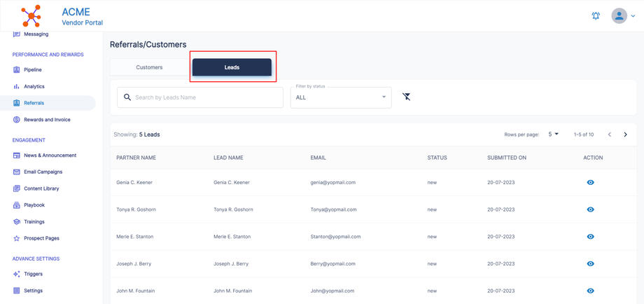Click the user avatar icon
644x304 pixels.
click(x=619, y=16)
